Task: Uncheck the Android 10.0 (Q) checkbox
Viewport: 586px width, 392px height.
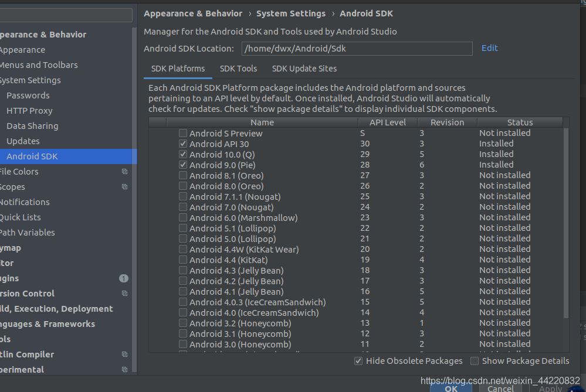Action: coord(183,154)
